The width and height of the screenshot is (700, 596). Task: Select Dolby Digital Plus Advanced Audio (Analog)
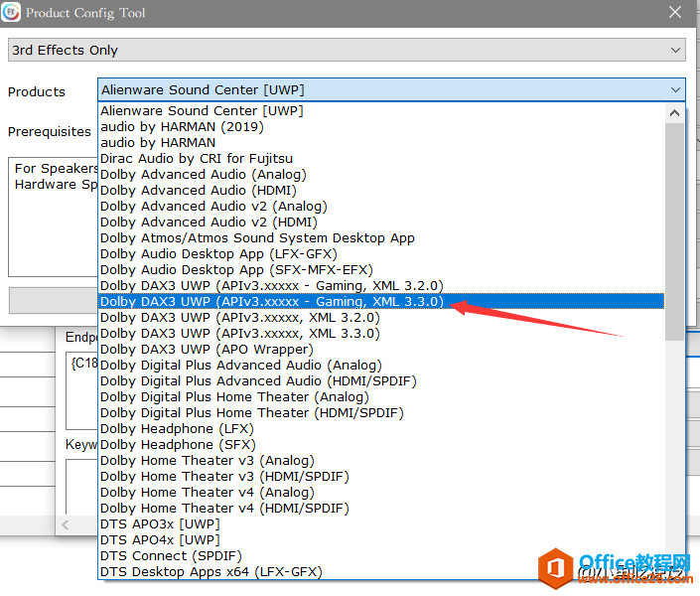[x=381, y=366]
